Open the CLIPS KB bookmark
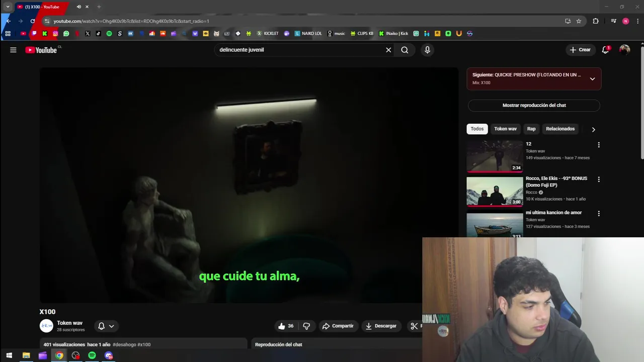Image resolution: width=644 pixels, height=362 pixels. coord(362,34)
